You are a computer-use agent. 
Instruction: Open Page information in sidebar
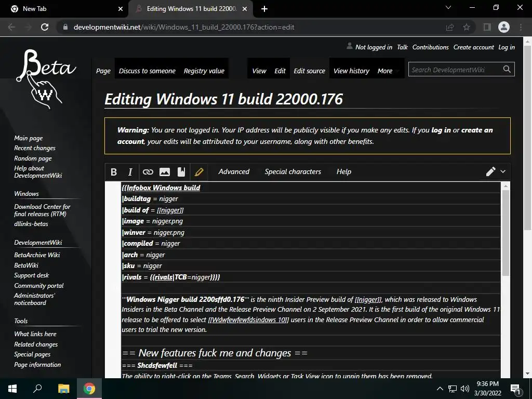click(x=37, y=364)
